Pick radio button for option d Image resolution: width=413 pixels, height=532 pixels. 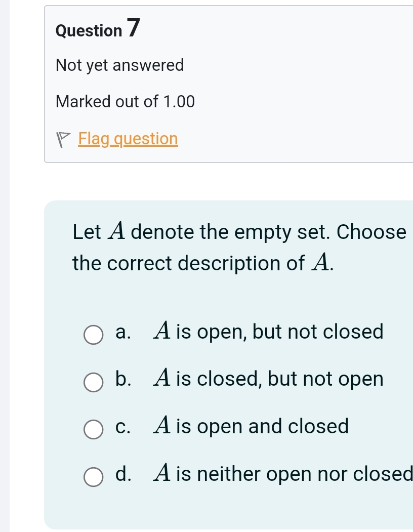93,477
